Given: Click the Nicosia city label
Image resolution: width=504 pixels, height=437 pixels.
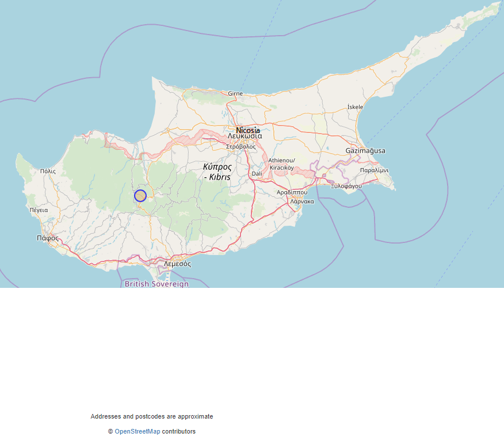Looking at the screenshot, I should point(248,130).
